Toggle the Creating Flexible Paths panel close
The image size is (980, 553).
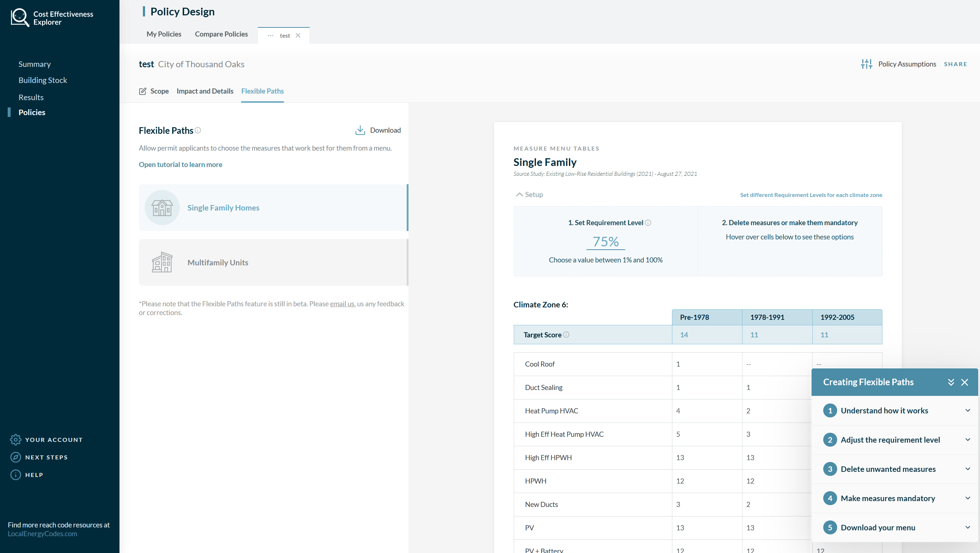tap(965, 382)
